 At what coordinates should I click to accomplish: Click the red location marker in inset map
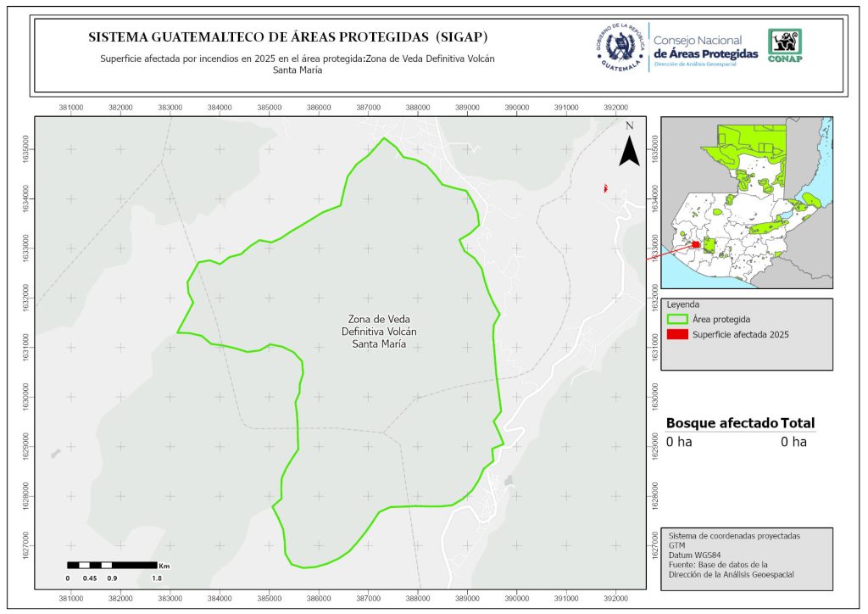(696, 244)
